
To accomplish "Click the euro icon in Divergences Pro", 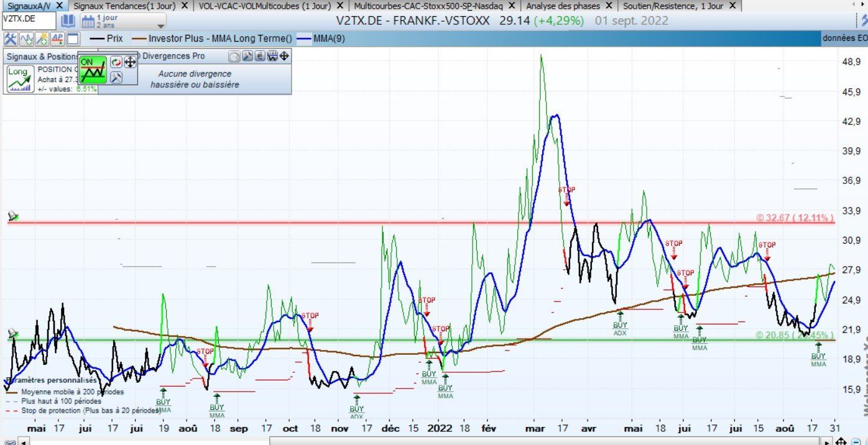I will 259,56.
